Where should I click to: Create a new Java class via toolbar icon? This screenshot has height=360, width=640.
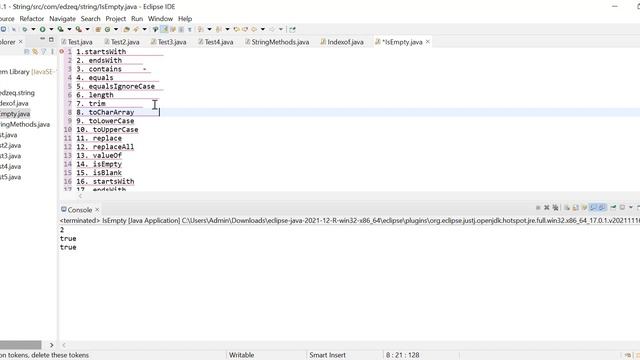point(107,29)
